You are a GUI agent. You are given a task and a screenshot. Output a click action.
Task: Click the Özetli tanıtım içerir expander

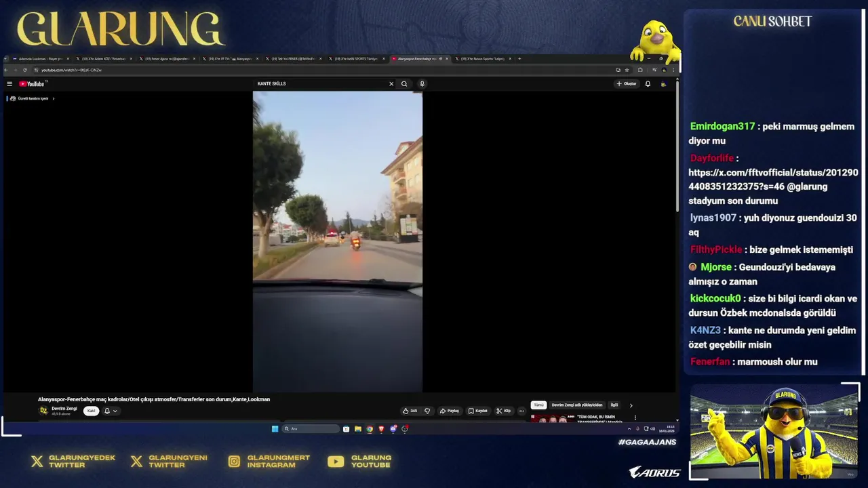pos(31,99)
